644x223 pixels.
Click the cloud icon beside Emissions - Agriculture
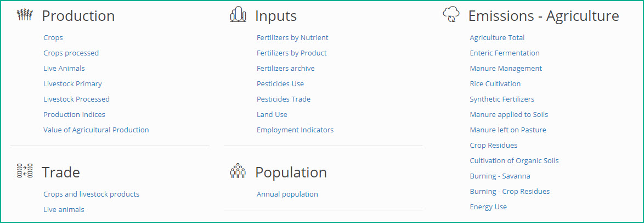pos(451,15)
